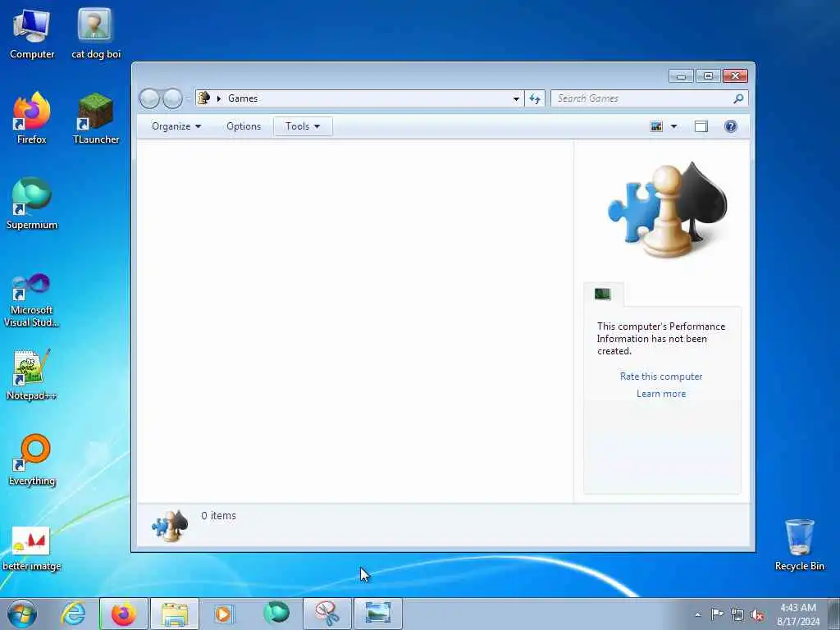Launch Firefox from the desktop shortcut

point(32,118)
